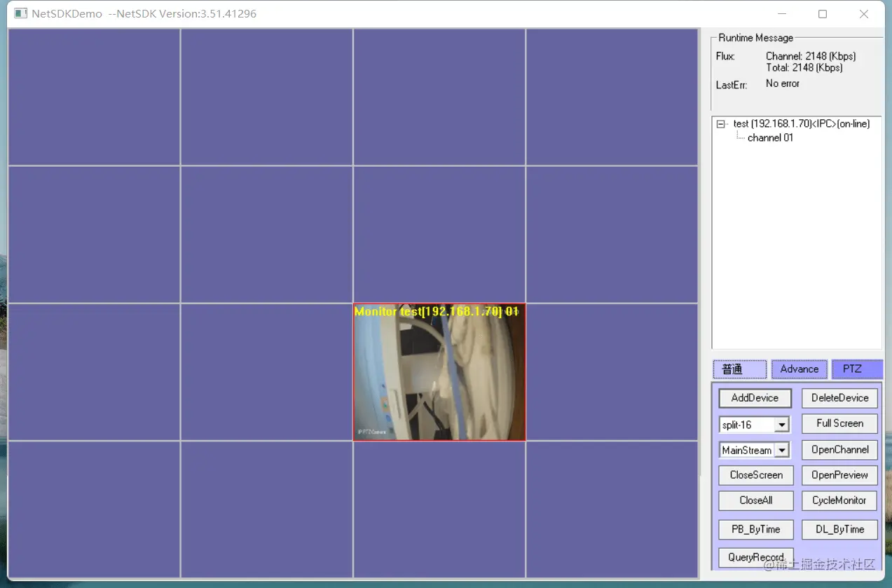
Task: Click the CycleMonitor button
Action: tap(839, 501)
